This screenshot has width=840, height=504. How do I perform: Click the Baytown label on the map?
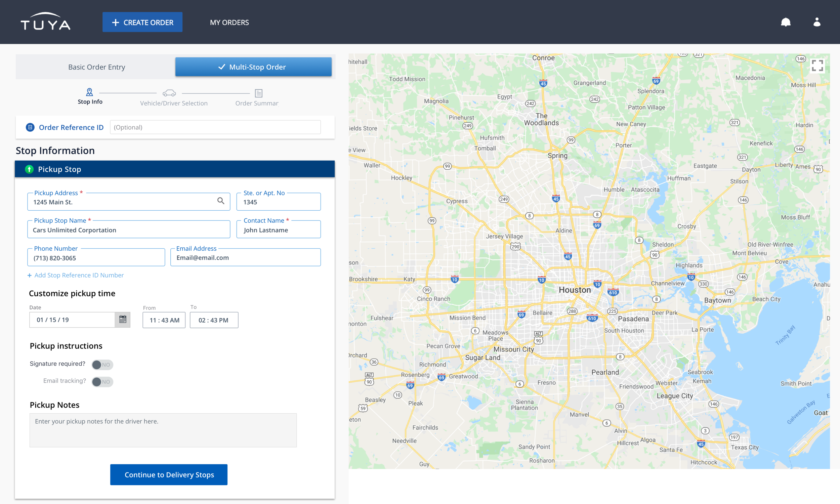[717, 300]
